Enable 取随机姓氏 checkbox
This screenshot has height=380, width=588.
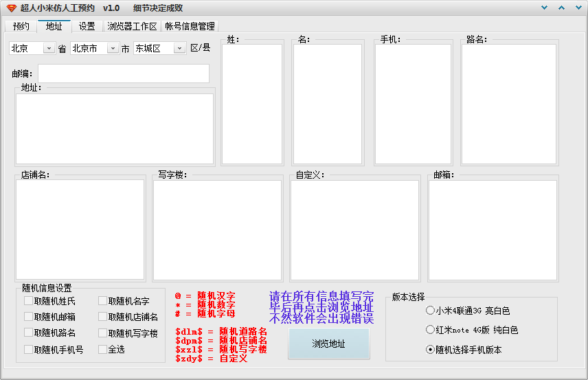(x=28, y=301)
